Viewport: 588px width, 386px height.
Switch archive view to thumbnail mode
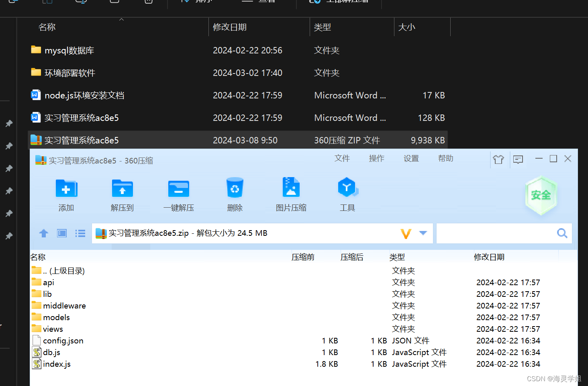pos(61,233)
